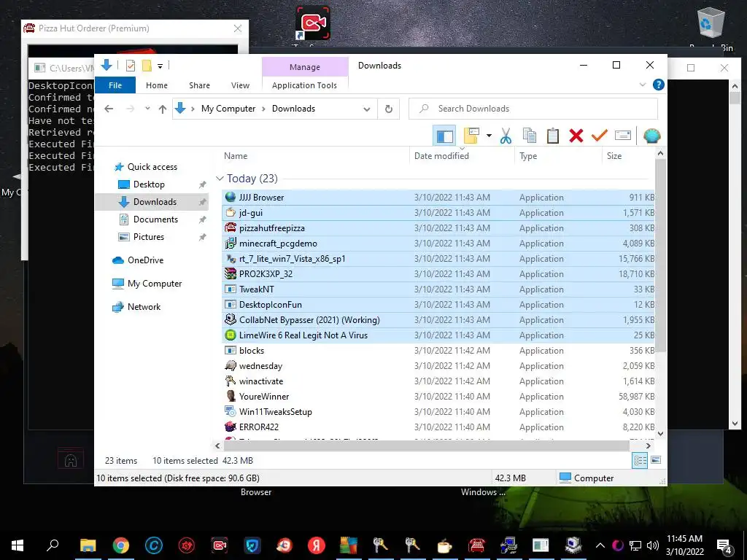
Task: Open the Windows Start menu
Action: (18, 545)
